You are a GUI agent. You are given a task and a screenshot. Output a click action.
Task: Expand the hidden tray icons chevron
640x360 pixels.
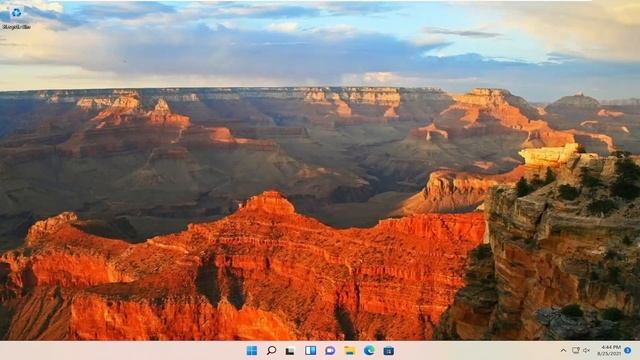[x=563, y=351]
